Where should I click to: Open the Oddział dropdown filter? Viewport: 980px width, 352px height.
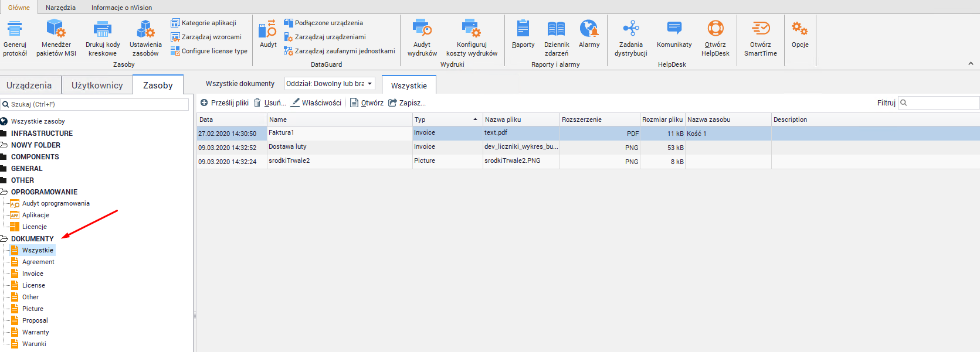[330, 84]
